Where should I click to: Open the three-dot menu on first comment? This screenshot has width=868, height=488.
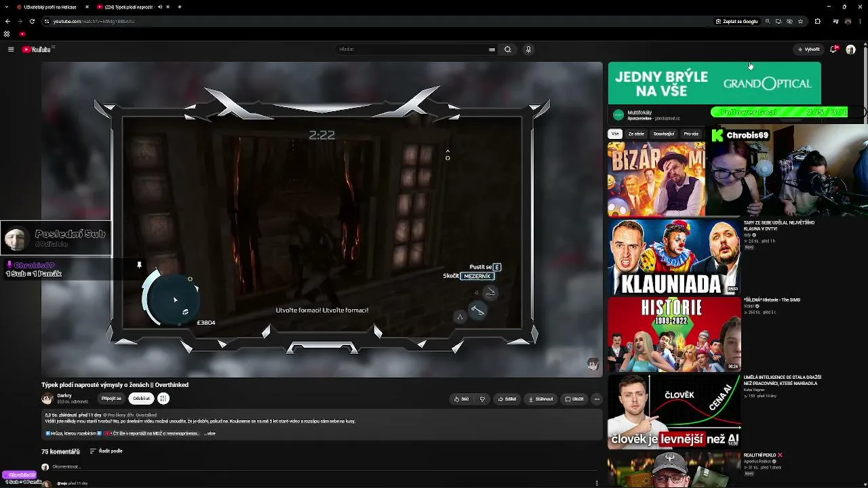[x=597, y=483]
